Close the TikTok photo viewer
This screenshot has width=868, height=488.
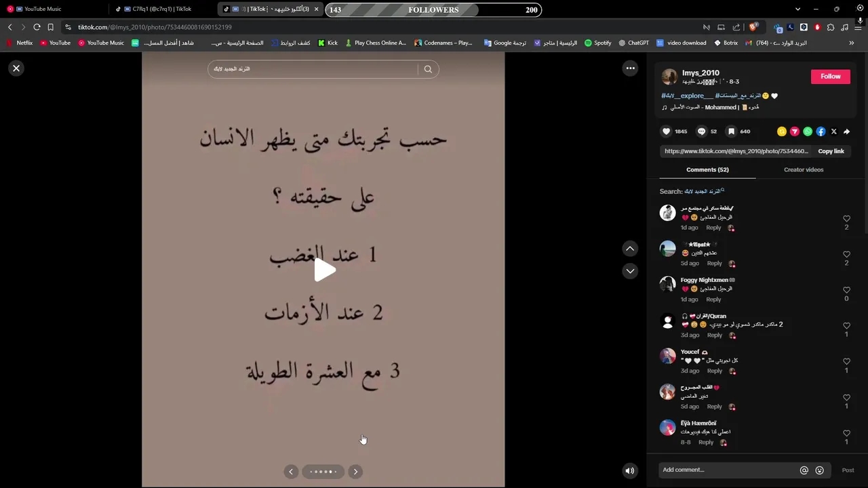[x=16, y=68]
